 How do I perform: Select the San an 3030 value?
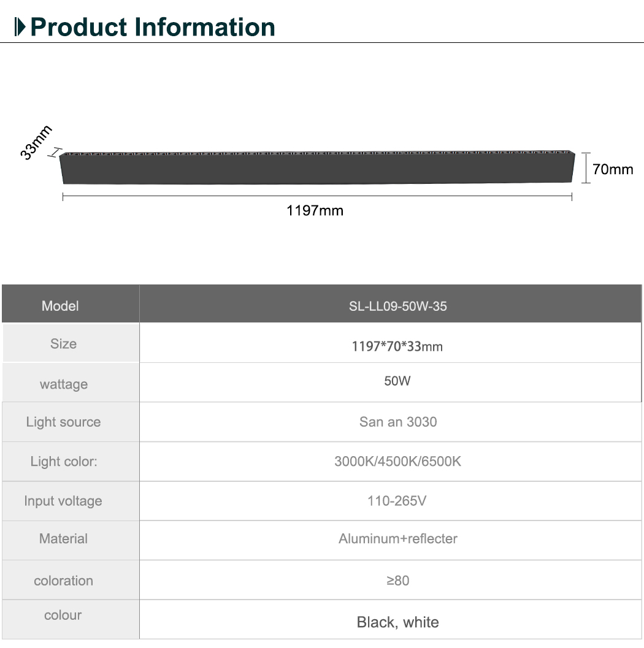point(398,422)
